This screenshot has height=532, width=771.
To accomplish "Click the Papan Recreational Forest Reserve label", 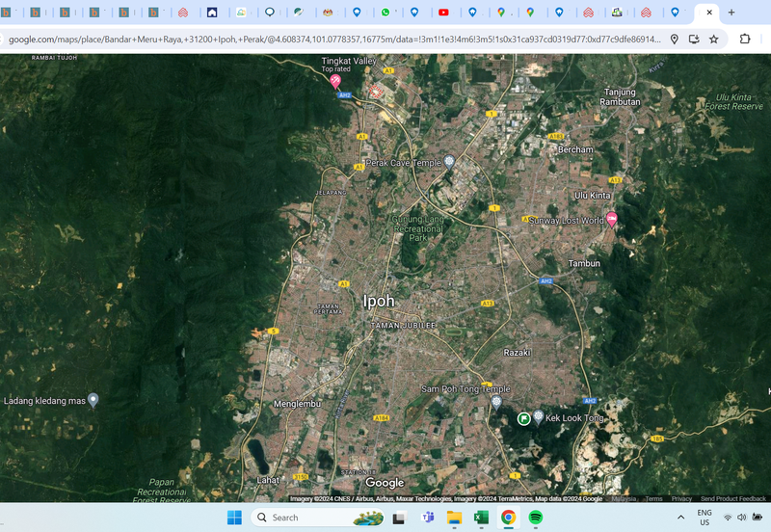I will (161, 491).
